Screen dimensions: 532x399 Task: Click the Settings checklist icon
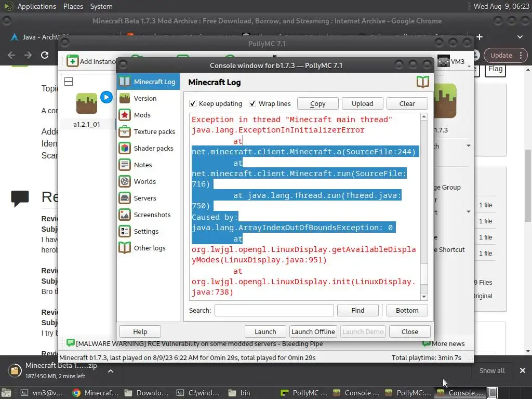click(x=125, y=231)
